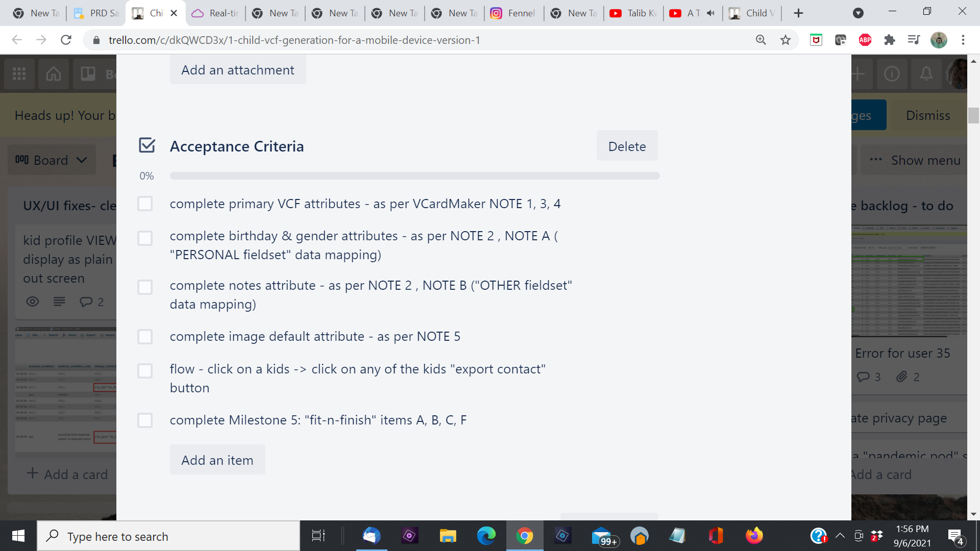The height and width of the screenshot is (551, 980).
Task: Open Firefox from the taskbar
Action: [754, 536]
